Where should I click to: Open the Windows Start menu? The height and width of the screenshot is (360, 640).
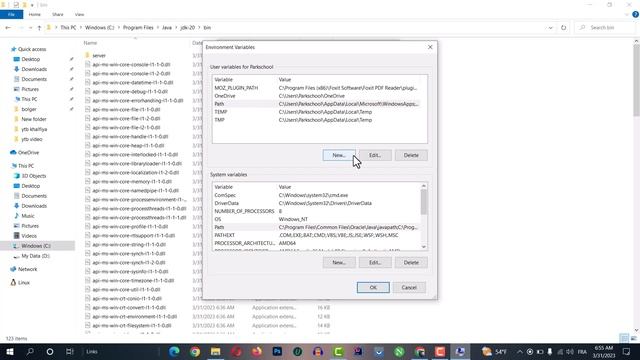point(10,351)
